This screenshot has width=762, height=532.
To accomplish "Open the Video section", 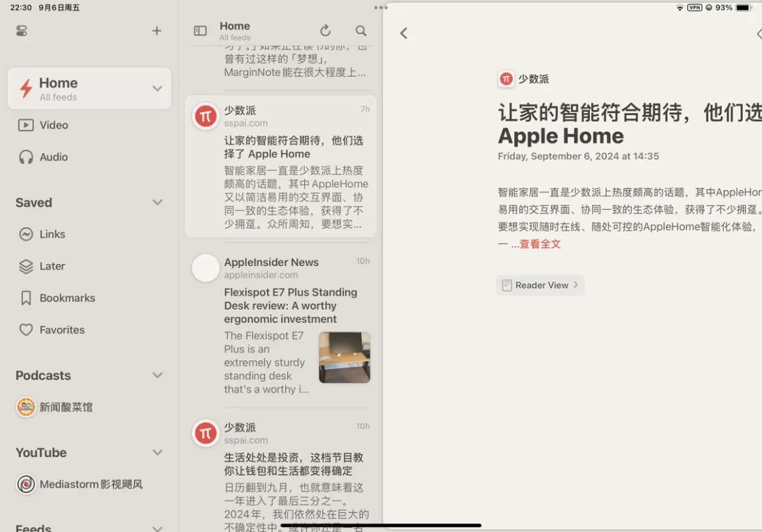I will point(90,126).
